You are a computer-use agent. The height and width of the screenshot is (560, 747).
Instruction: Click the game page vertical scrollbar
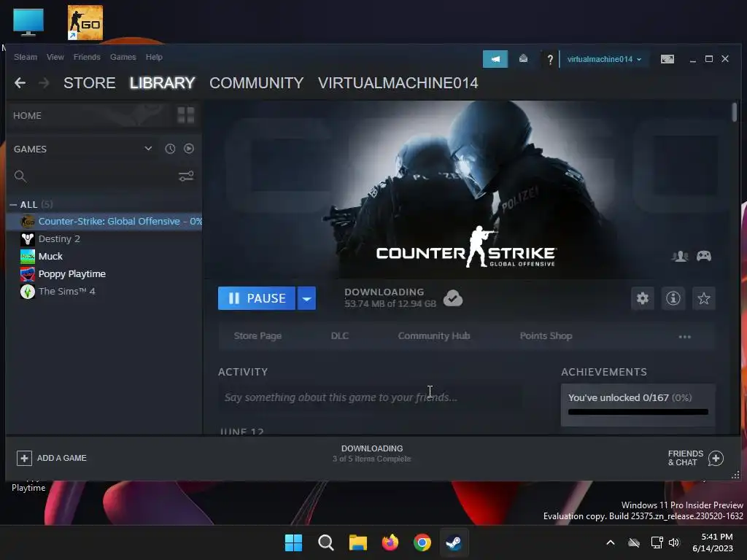coord(734,112)
